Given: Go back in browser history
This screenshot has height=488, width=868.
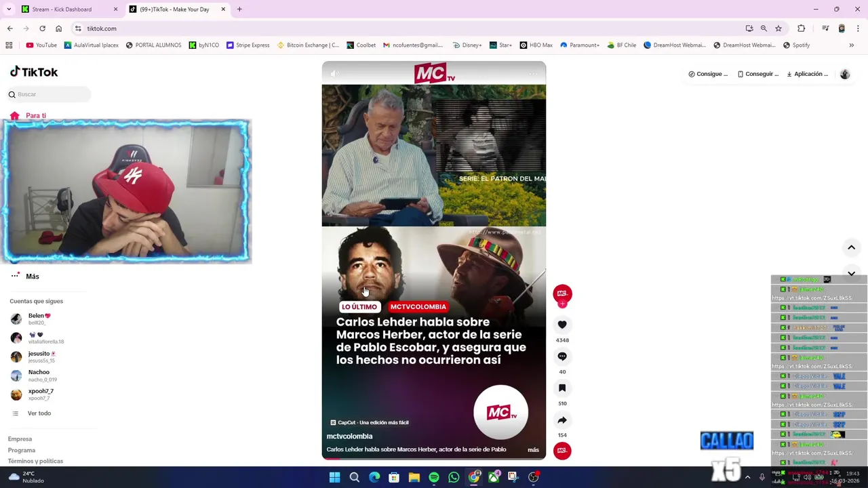Looking at the screenshot, I should pos(10,28).
